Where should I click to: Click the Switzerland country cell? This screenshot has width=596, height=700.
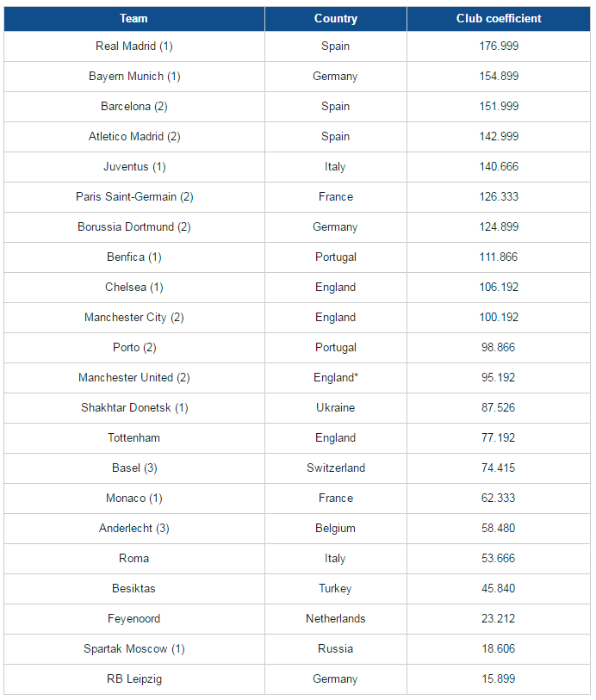click(x=335, y=468)
